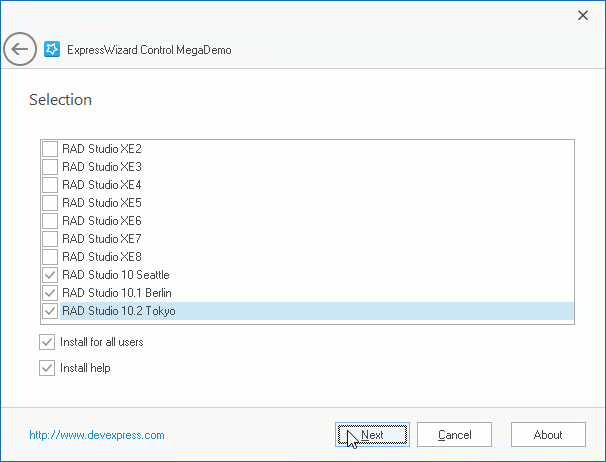Viewport: 606px width, 462px height.
Task: Check the RAD Studio XE6 option
Action: (50, 221)
